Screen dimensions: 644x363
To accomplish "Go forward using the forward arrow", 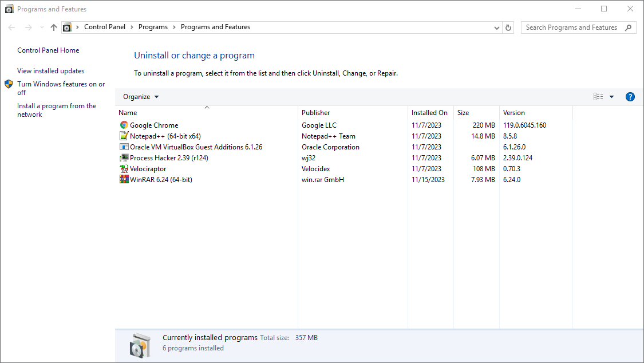I will coord(29,27).
